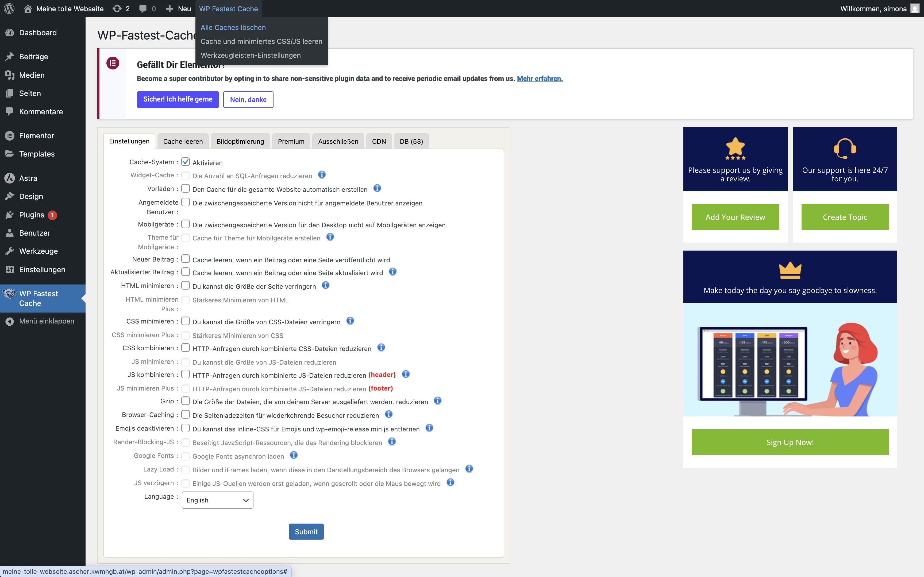Switch to the Bildoptimierung tab
Screen dimensions: 924x577
(240, 141)
